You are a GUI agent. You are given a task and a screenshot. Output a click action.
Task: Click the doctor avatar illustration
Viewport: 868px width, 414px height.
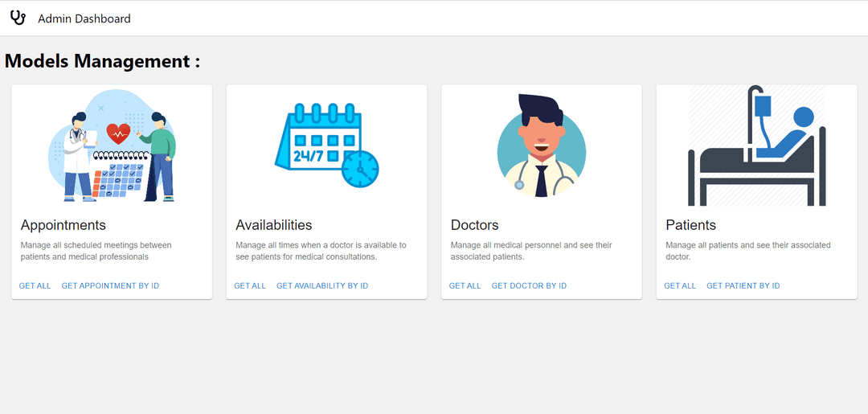click(x=541, y=146)
